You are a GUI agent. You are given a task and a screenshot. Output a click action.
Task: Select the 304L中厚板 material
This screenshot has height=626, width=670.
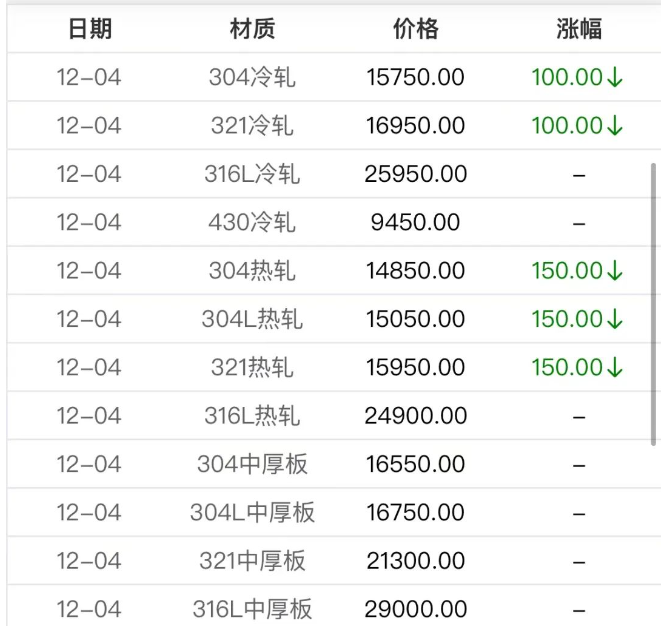pos(252,512)
